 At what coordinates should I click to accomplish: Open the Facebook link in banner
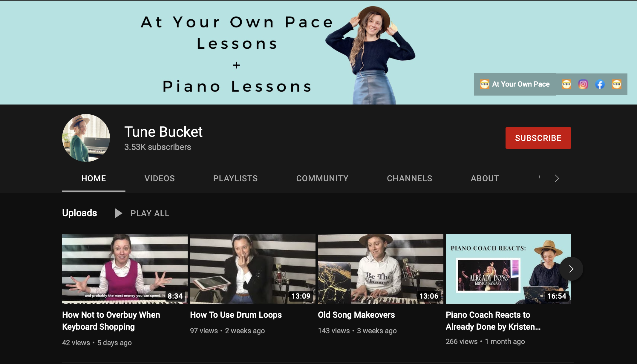pos(600,84)
